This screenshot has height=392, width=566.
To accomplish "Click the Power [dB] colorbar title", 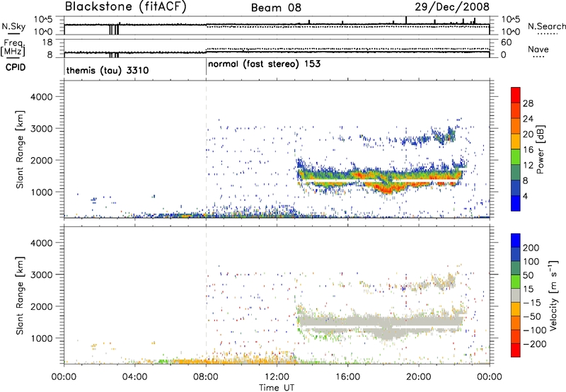I will pos(541,149).
